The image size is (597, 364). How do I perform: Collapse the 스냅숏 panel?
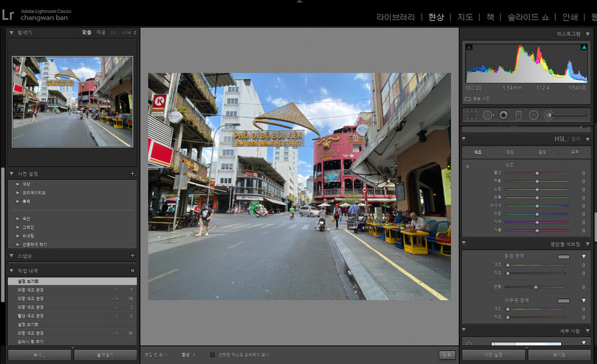tap(12, 256)
